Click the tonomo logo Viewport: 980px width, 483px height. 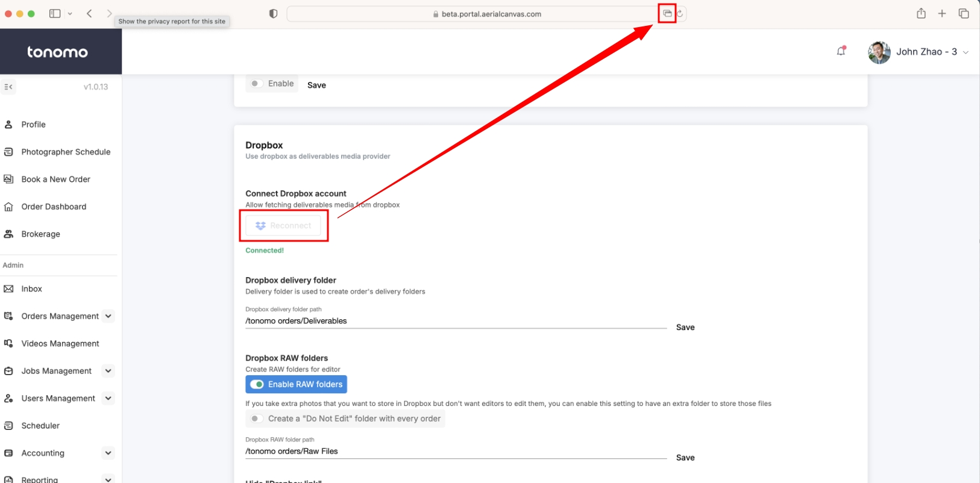[x=58, y=52]
